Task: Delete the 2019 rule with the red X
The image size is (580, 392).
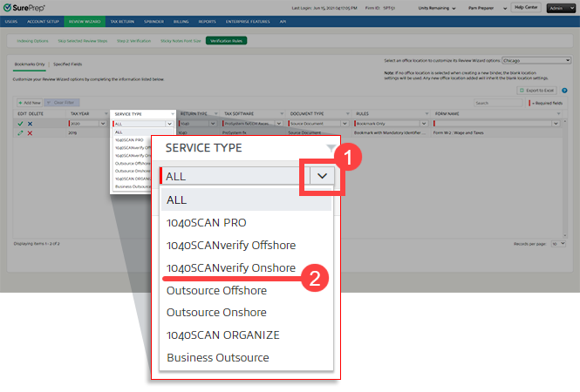Action: point(30,133)
